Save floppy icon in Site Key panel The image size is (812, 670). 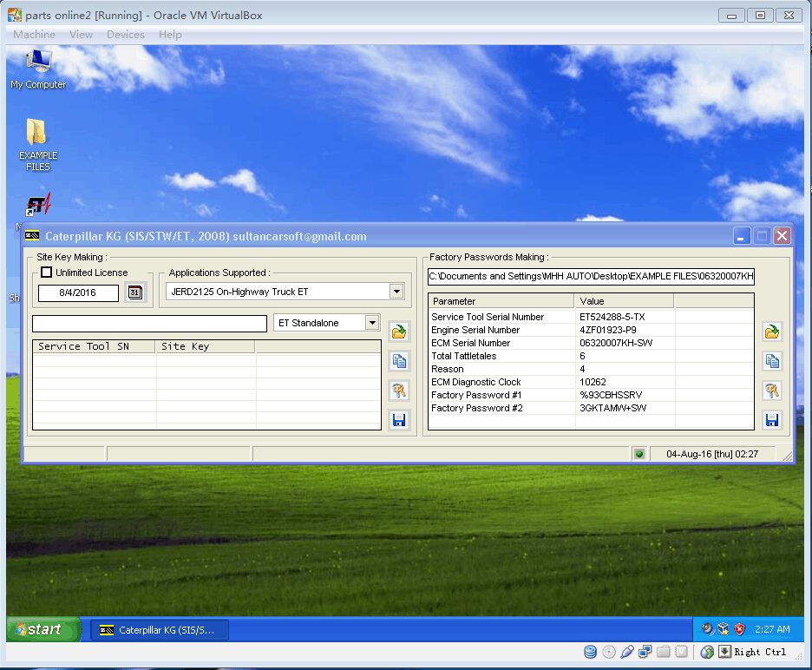399,420
